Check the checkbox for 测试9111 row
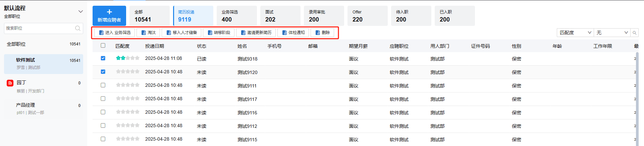This screenshot has height=146, width=644. [x=103, y=85]
